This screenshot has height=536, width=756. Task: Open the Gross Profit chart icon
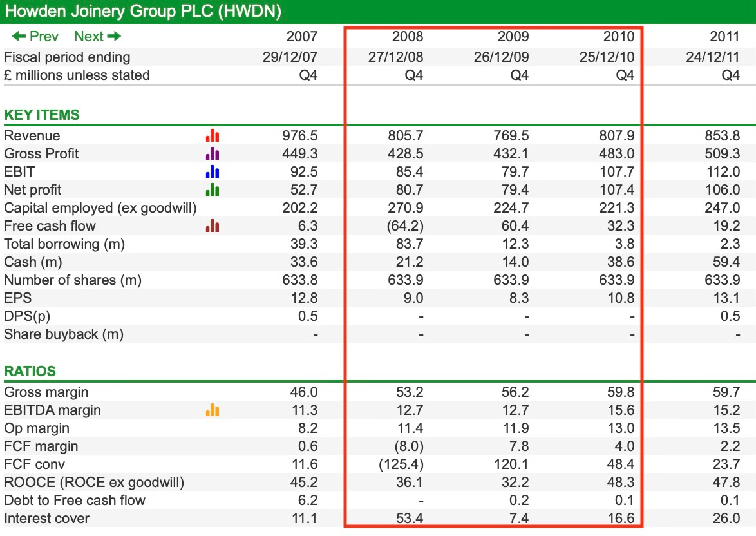pos(213,154)
